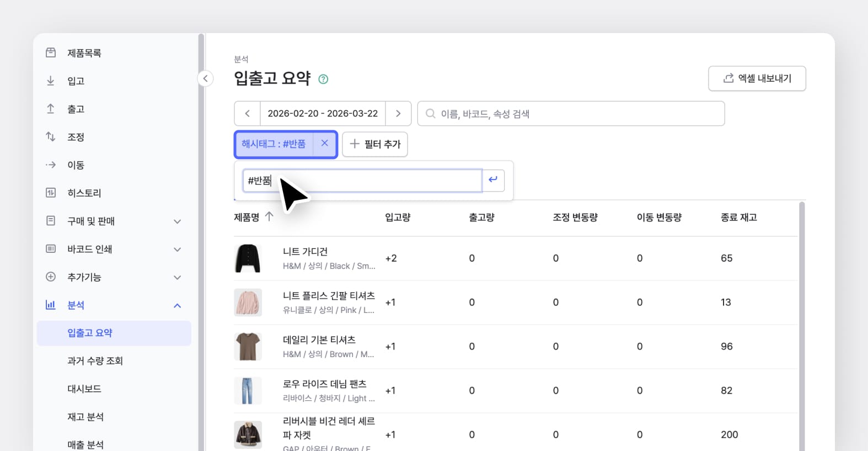Screen dimensions: 868x451
Task: Open the 니트 플리스 긴팔 티셔츠 thumbnail
Action: (248, 303)
